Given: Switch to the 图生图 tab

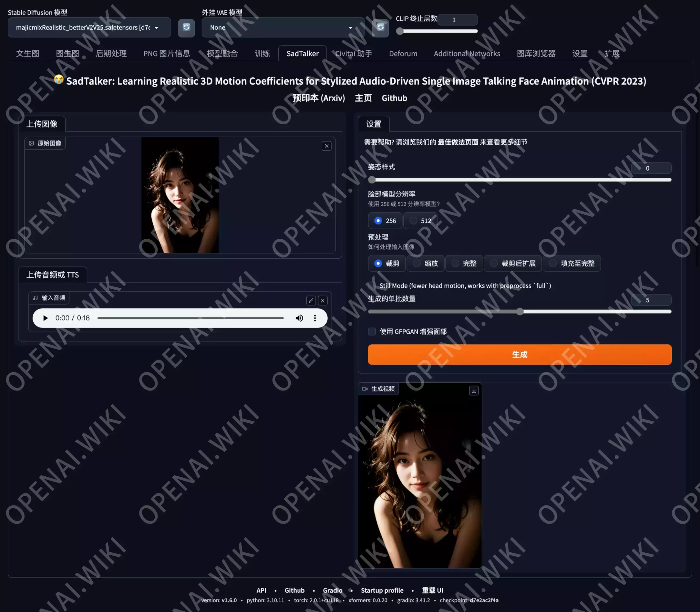Looking at the screenshot, I should tap(67, 54).
